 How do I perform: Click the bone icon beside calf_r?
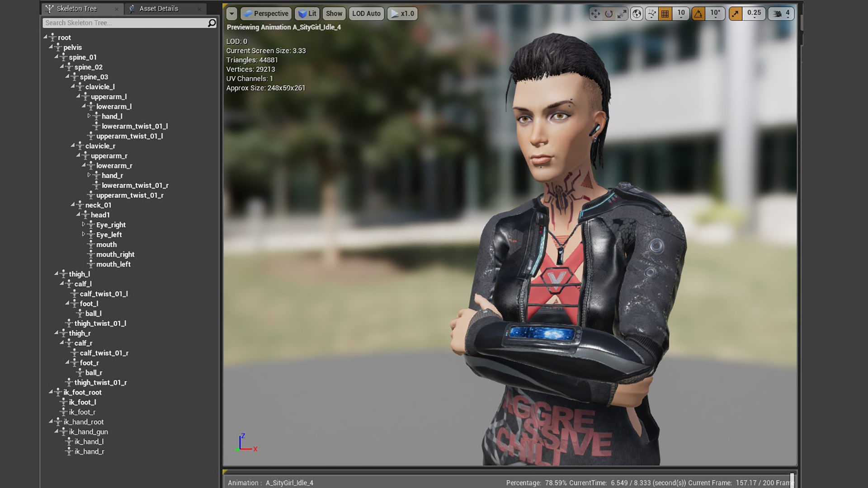pyautogui.click(x=69, y=343)
